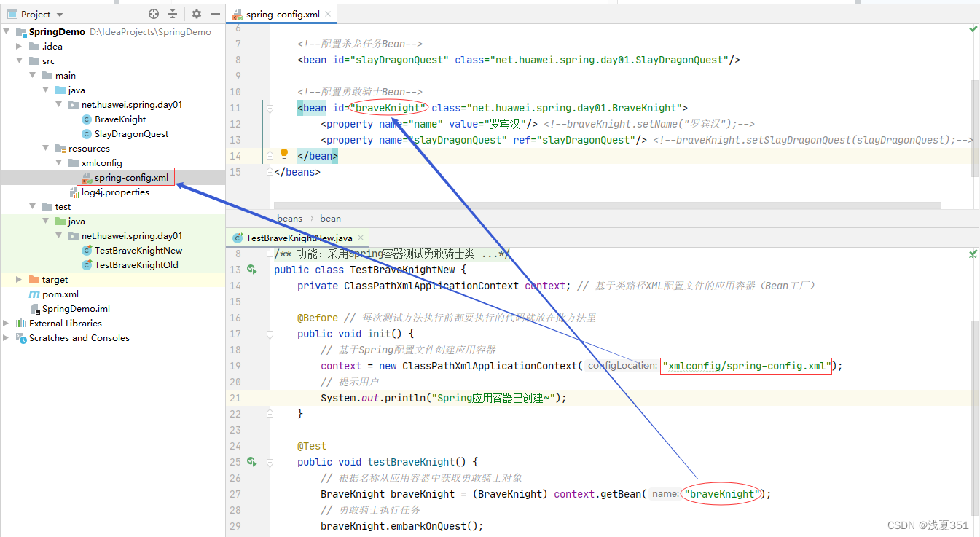The width and height of the screenshot is (980, 537).
Task: Collapse the resources folder arrow
Action: [46, 149]
